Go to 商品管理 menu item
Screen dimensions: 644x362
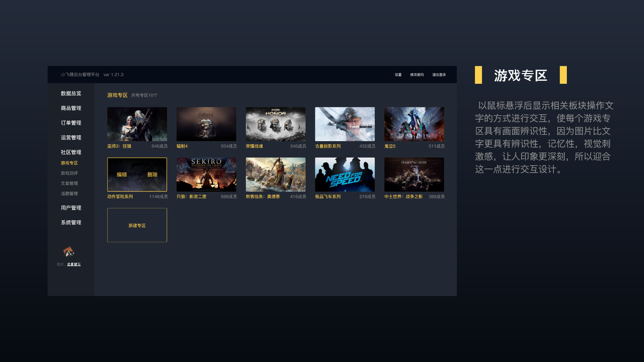pos(71,109)
